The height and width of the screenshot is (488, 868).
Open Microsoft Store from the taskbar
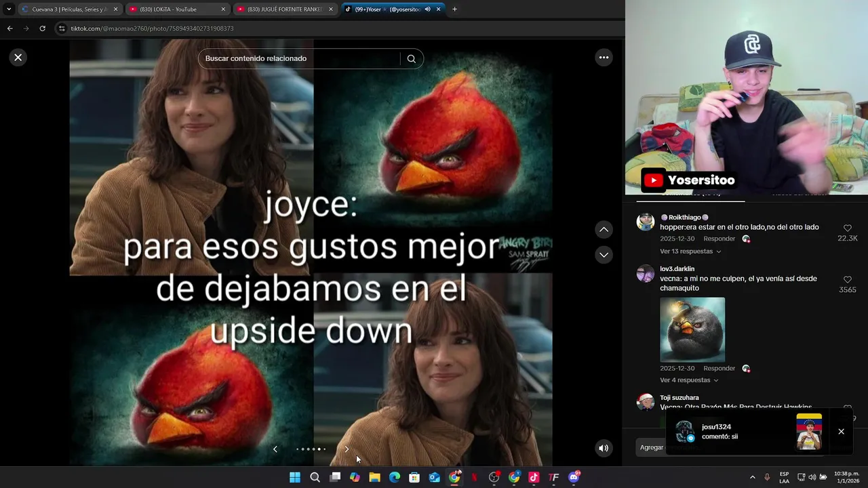coord(414,477)
